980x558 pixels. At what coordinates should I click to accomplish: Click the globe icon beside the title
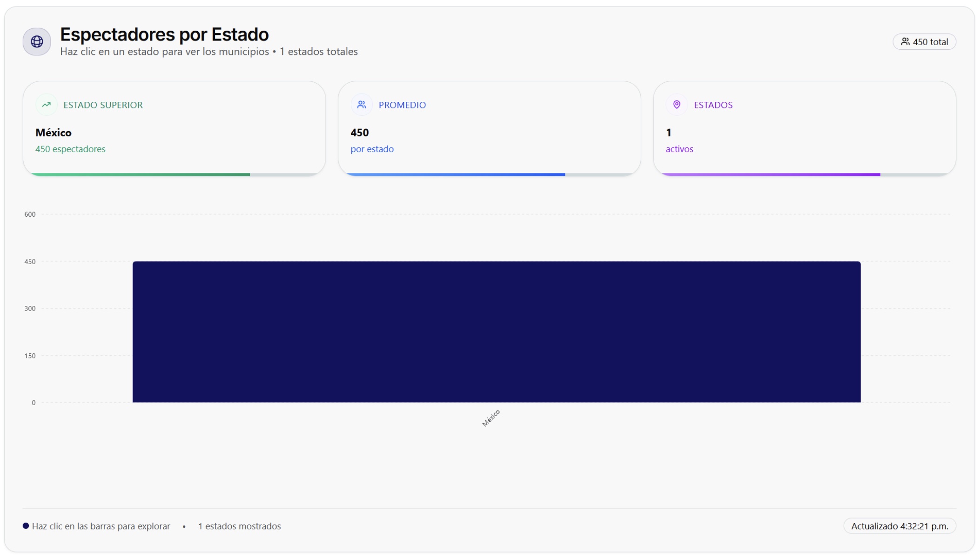tap(37, 42)
